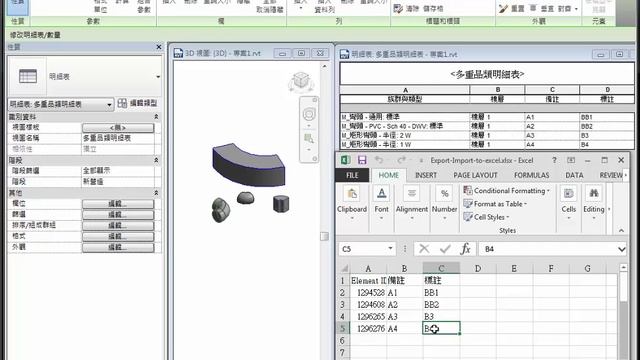Switch to the Excel HOME tab

(389, 175)
